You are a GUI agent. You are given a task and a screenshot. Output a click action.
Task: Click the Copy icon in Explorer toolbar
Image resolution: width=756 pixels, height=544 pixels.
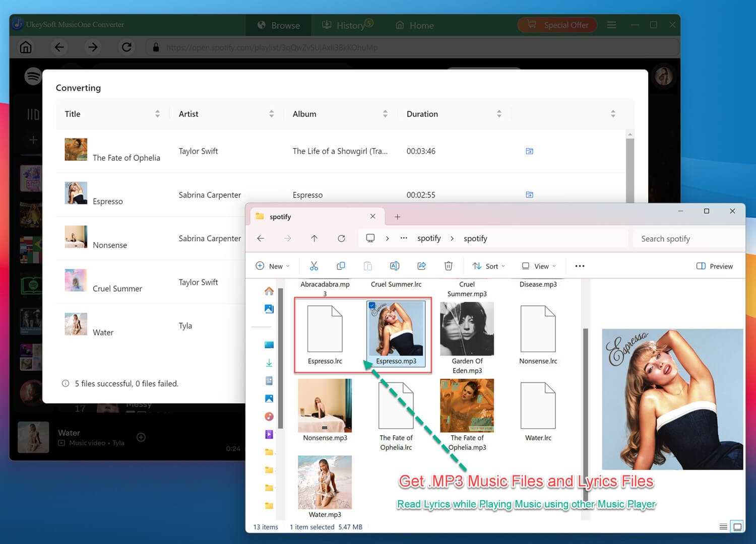(341, 266)
